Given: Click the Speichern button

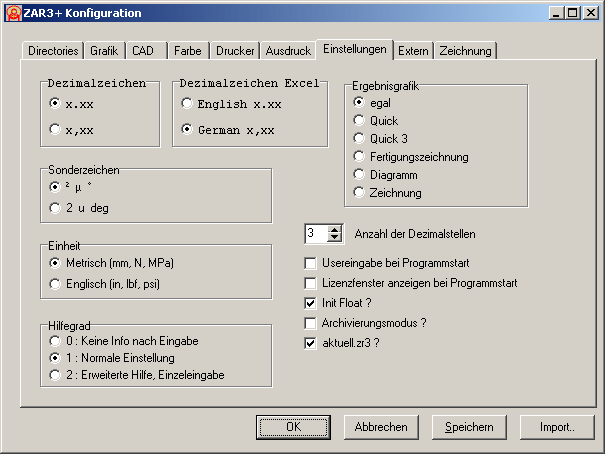Looking at the screenshot, I should click(469, 427).
